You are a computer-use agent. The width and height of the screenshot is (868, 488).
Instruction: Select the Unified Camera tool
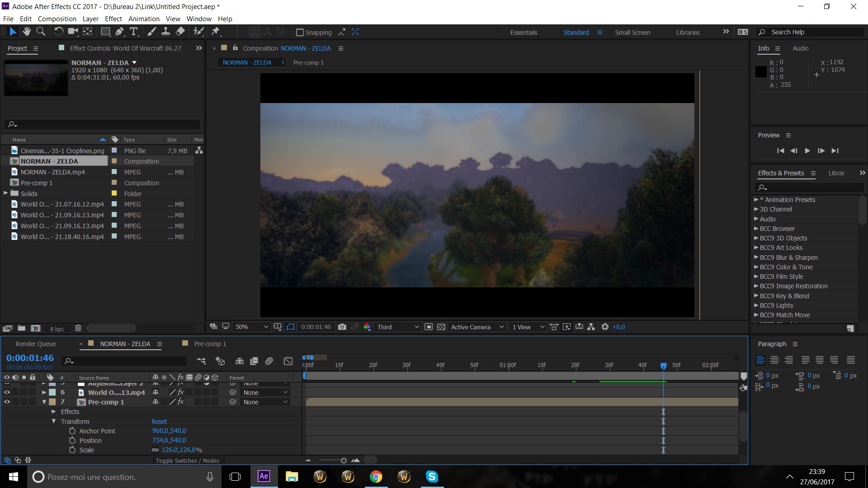[73, 32]
